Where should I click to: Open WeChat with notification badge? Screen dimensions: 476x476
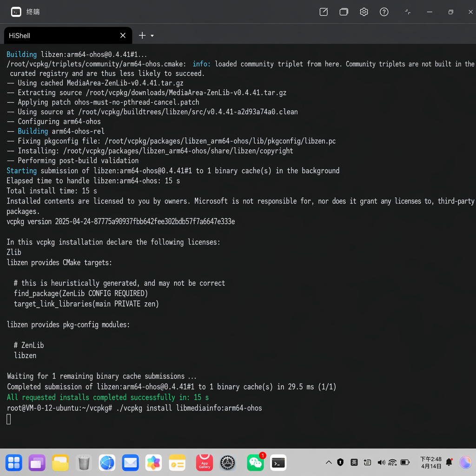pos(255,463)
